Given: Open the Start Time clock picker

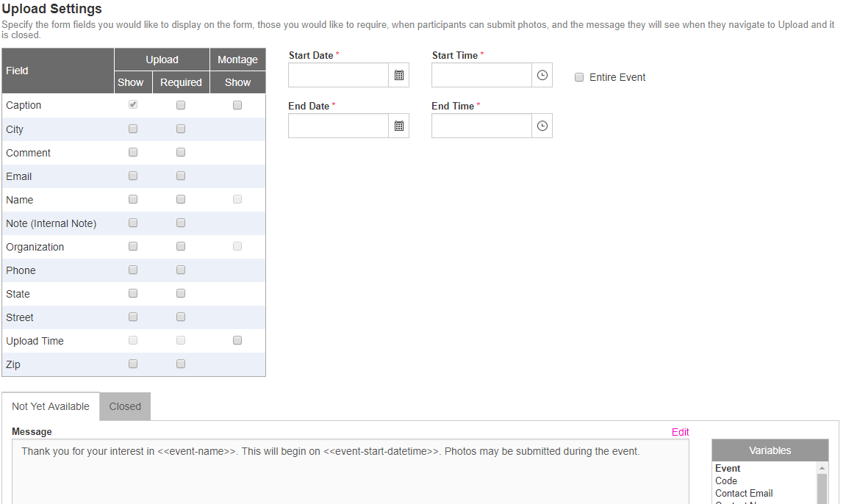Looking at the screenshot, I should (x=542, y=75).
